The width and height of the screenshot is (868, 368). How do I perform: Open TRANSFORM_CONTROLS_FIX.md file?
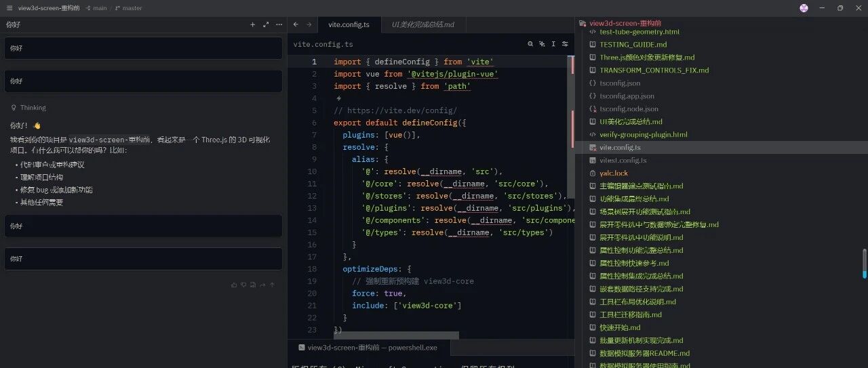654,70
